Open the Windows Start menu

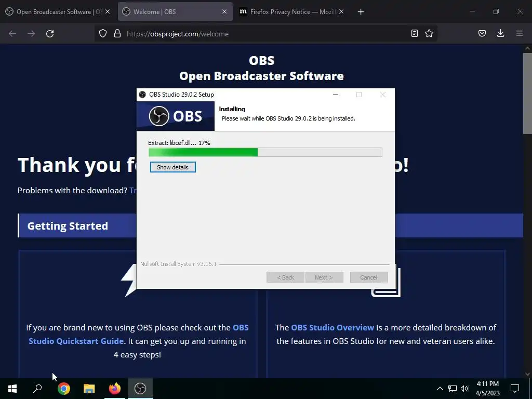(x=12, y=389)
